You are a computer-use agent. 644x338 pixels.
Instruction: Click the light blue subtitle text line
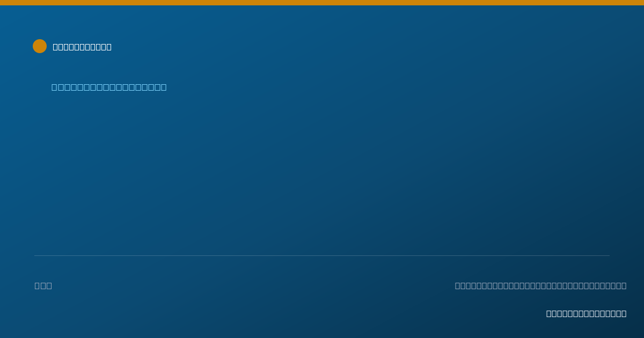coord(109,87)
